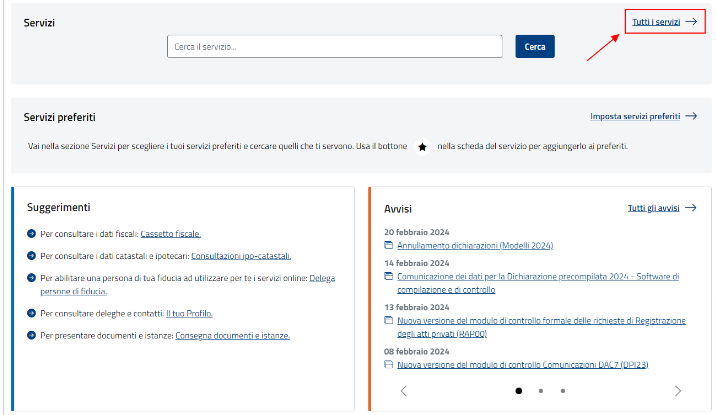Focus the 'Cerca il servizio' search field
This screenshot has width=716, height=415.
[x=334, y=47]
